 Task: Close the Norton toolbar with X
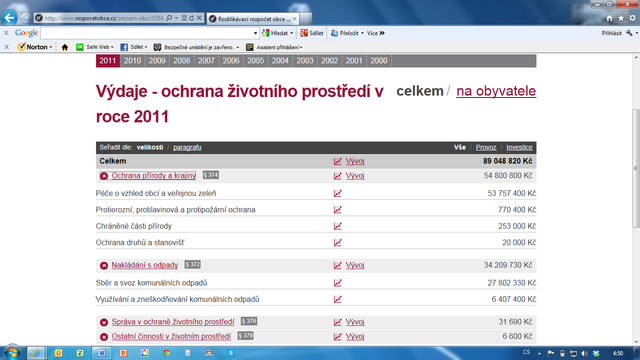tap(6, 47)
